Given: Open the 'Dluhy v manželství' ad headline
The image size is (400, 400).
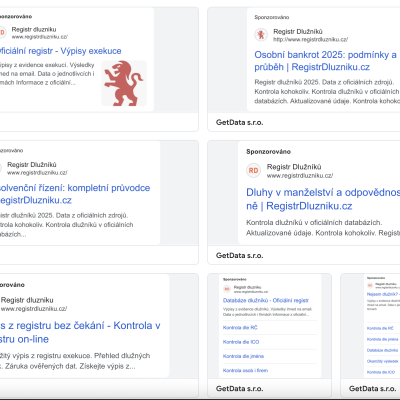Looking at the screenshot, I should 323,199.
